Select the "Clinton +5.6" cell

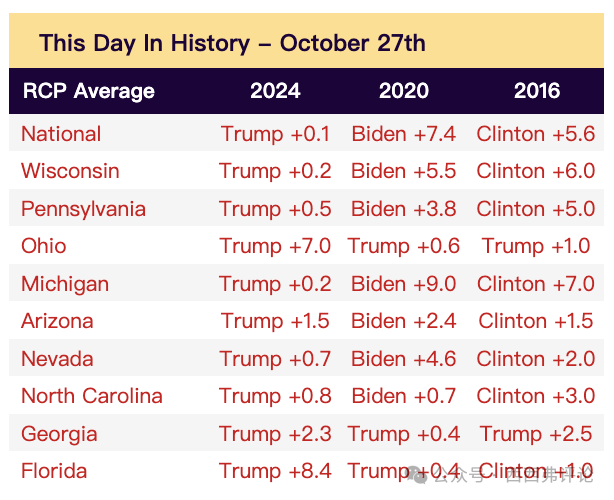tap(536, 134)
